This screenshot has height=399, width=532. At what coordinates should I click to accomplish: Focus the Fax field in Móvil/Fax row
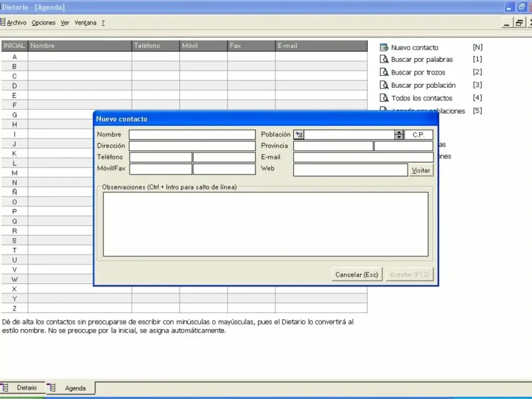pos(224,169)
